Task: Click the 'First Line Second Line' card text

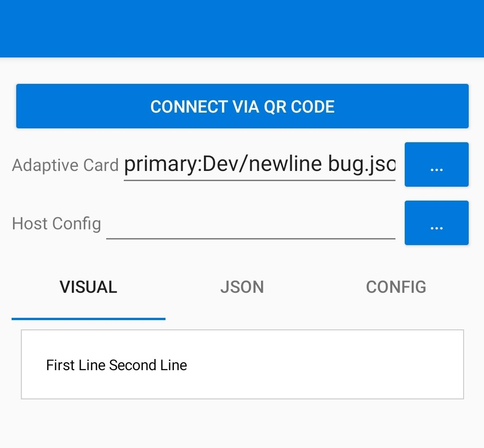Action: pyautogui.click(x=116, y=365)
